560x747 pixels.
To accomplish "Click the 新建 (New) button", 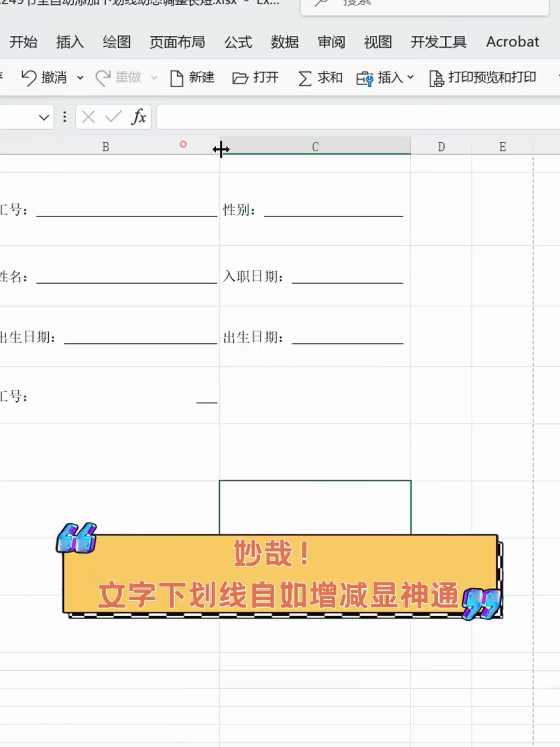I will coord(192,78).
